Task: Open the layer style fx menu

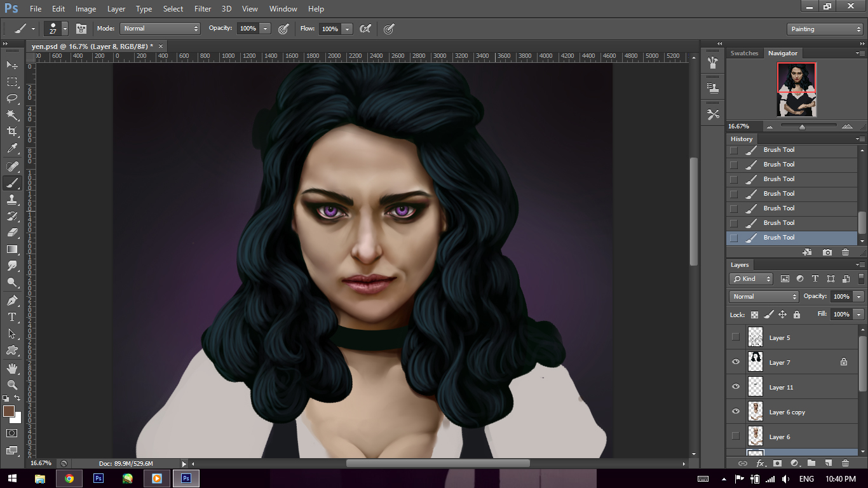Action: (761, 463)
